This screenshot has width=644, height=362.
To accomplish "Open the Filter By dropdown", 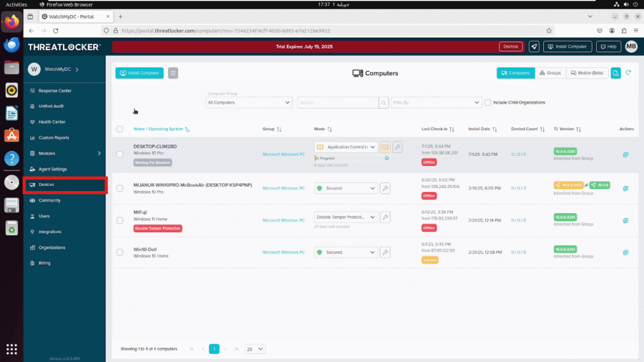I will 436,102.
